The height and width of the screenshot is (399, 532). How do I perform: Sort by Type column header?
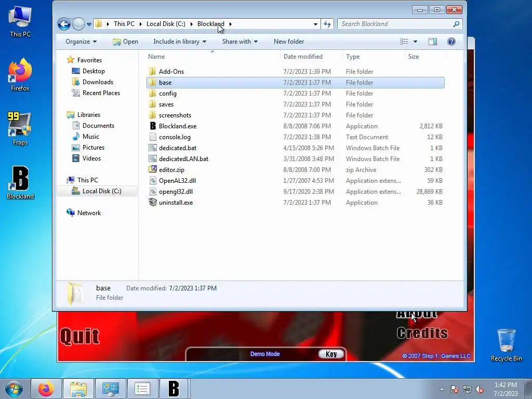coord(353,57)
